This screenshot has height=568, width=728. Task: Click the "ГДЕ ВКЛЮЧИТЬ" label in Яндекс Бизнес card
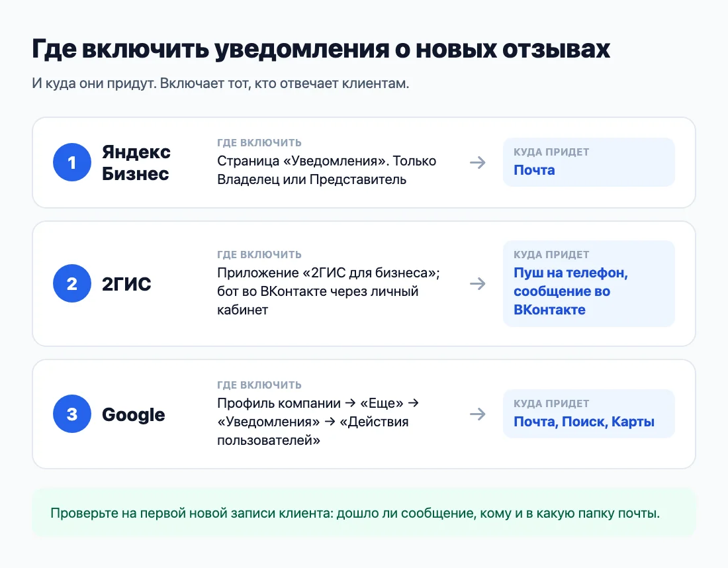[259, 142]
